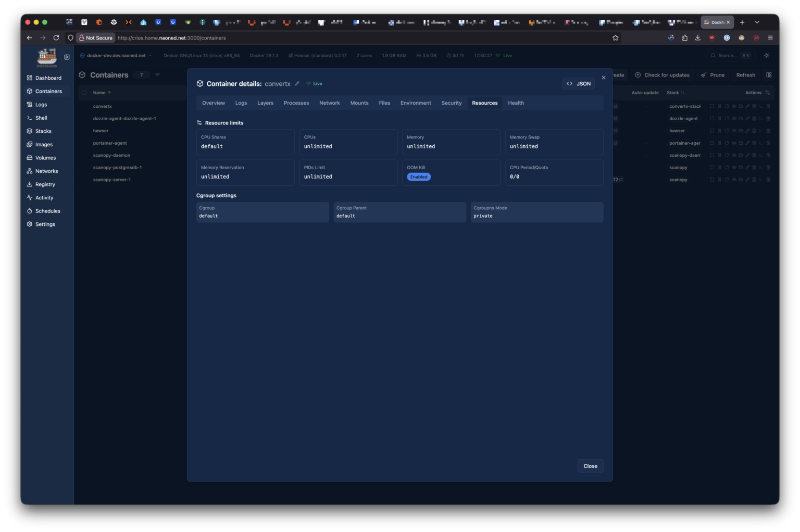800x532 pixels.
Task: Collapse the sidebar using the panel toggle
Action: coord(67,57)
